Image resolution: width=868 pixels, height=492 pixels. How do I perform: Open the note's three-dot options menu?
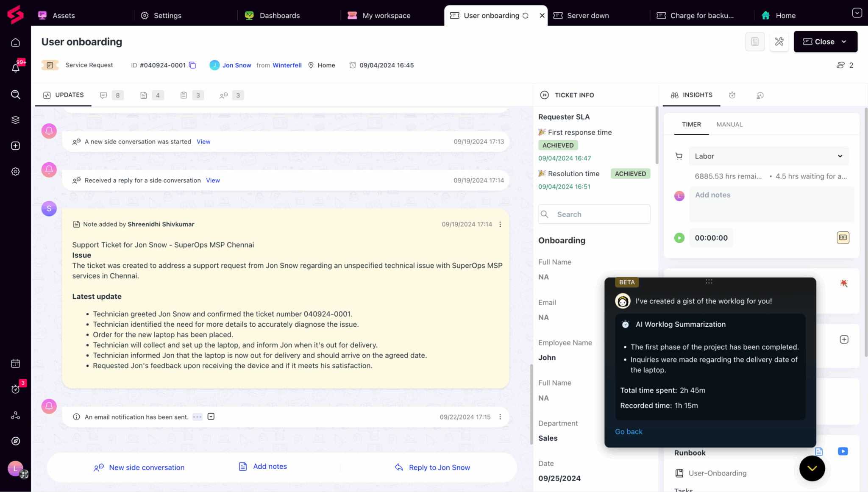(x=500, y=224)
